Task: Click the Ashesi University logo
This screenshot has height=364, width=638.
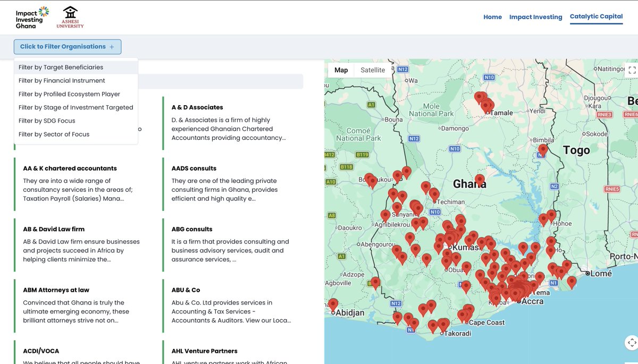Action: click(70, 16)
